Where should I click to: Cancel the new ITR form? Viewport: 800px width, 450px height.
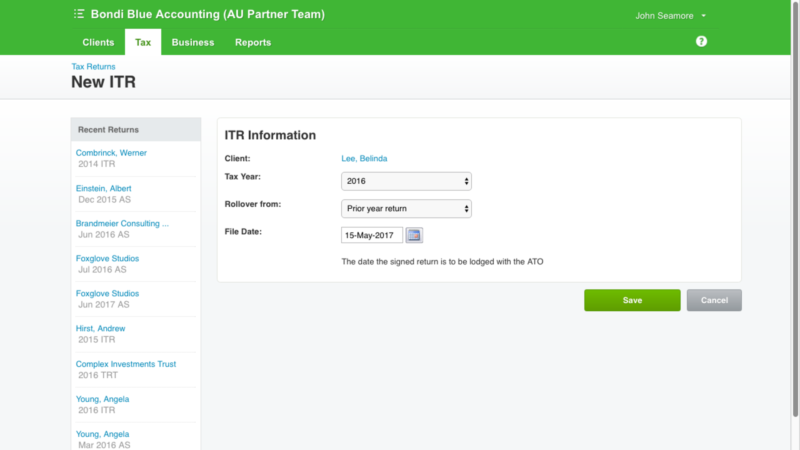coord(714,300)
